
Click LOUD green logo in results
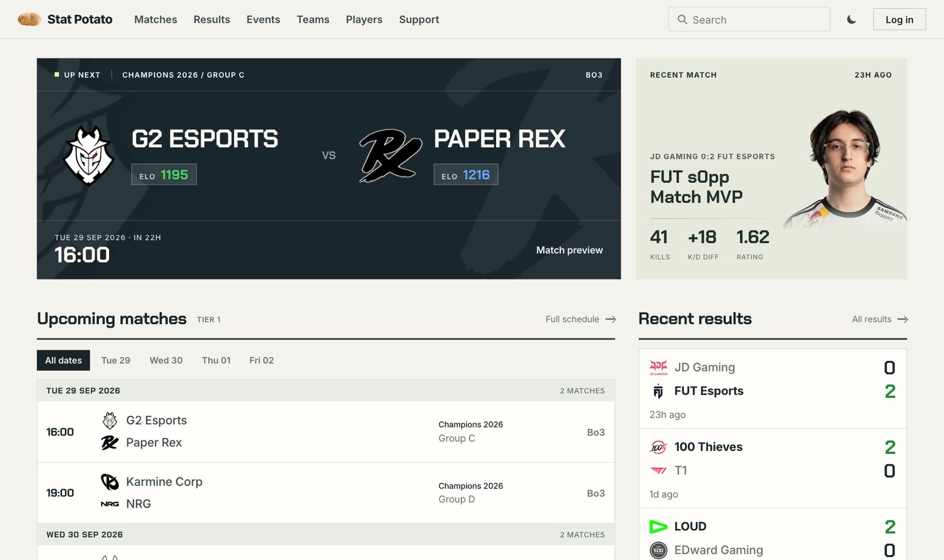pyautogui.click(x=658, y=526)
